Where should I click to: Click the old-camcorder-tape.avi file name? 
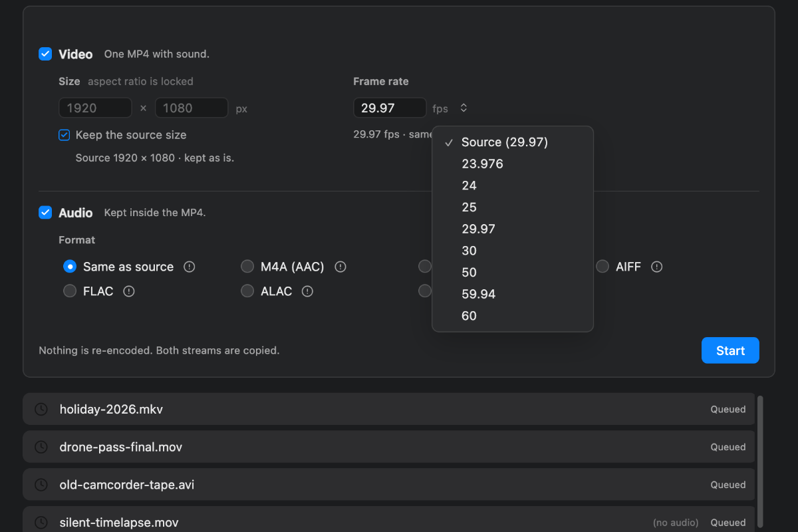click(x=127, y=485)
